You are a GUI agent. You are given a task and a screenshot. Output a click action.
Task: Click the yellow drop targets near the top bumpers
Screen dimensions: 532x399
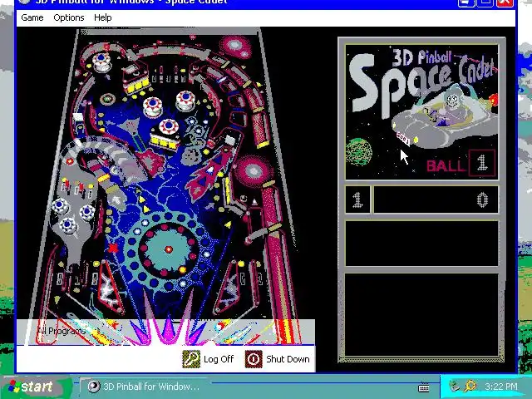[136, 86]
